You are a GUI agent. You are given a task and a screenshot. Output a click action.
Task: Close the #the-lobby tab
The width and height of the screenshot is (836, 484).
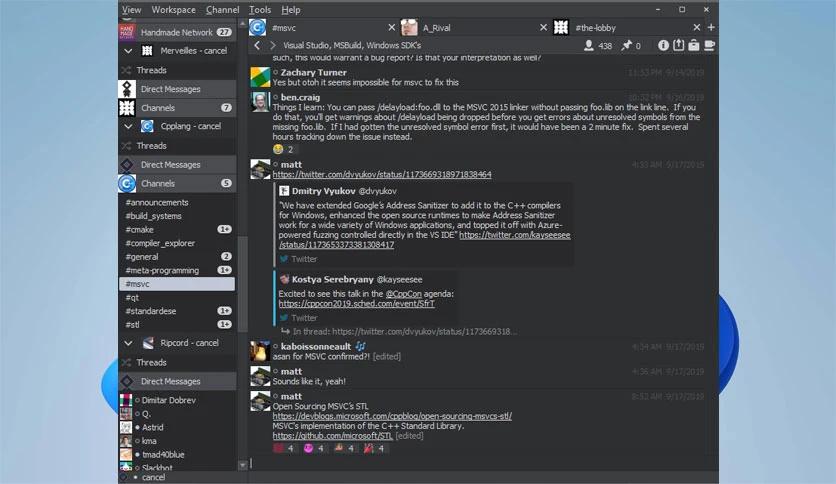click(x=696, y=27)
